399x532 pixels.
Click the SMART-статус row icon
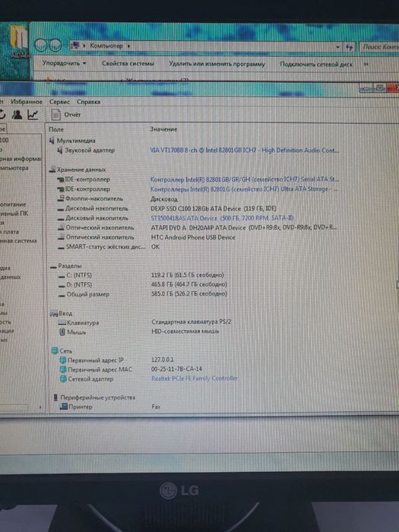point(61,248)
